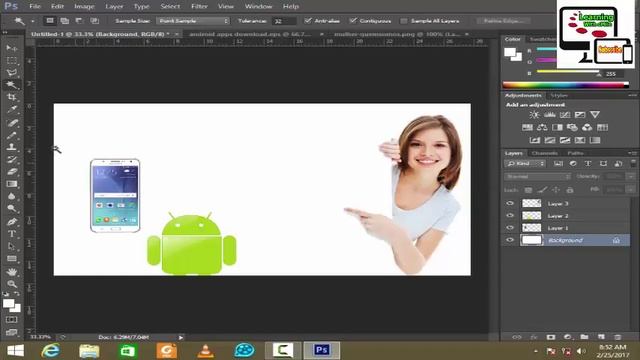
Task: Delete layer with trash icon
Action: (618, 337)
